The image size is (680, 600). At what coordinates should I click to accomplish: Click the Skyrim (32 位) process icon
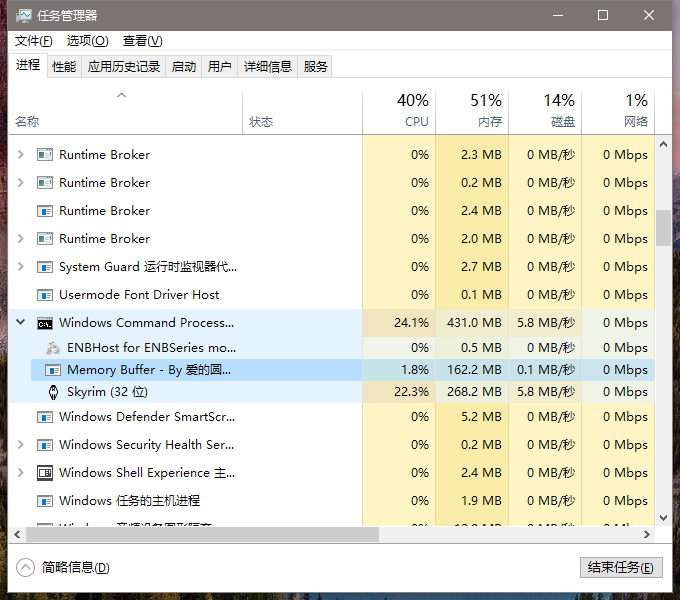(53, 392)
